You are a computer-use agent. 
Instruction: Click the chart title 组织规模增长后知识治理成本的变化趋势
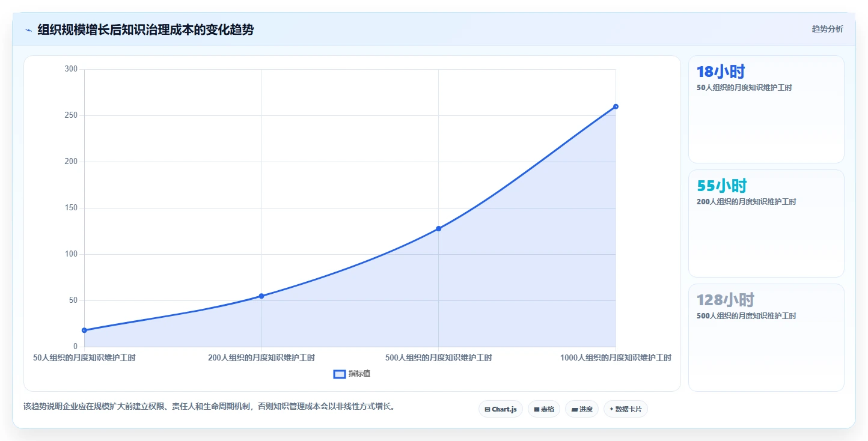pos(145,30)
